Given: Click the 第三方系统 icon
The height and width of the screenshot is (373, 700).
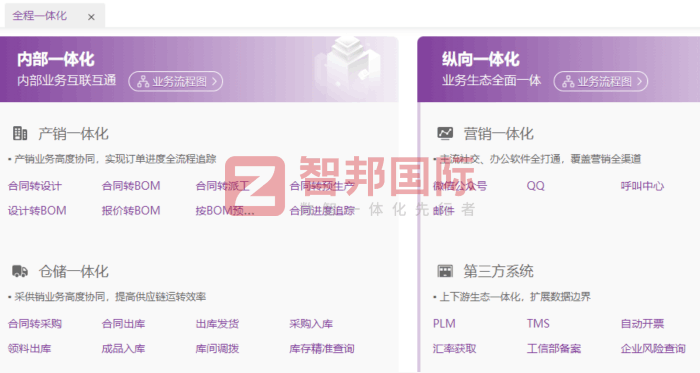Looking at the screenshot, I should tap(445, 271).
